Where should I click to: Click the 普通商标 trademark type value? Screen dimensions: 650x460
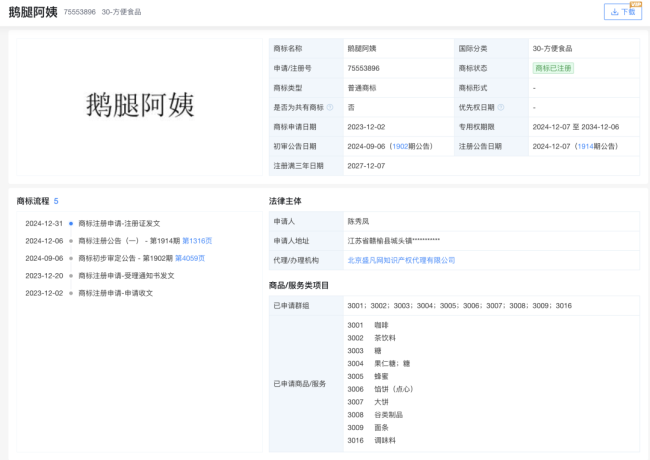point(362,88)
